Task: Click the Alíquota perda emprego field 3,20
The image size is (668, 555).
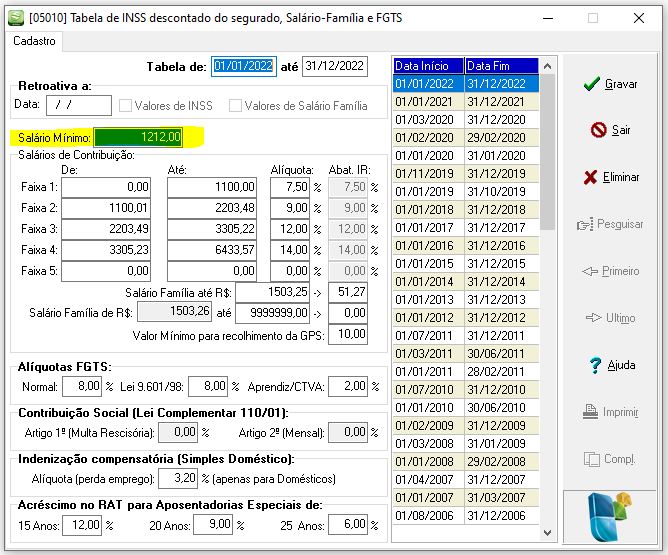Action: point(178,478)
